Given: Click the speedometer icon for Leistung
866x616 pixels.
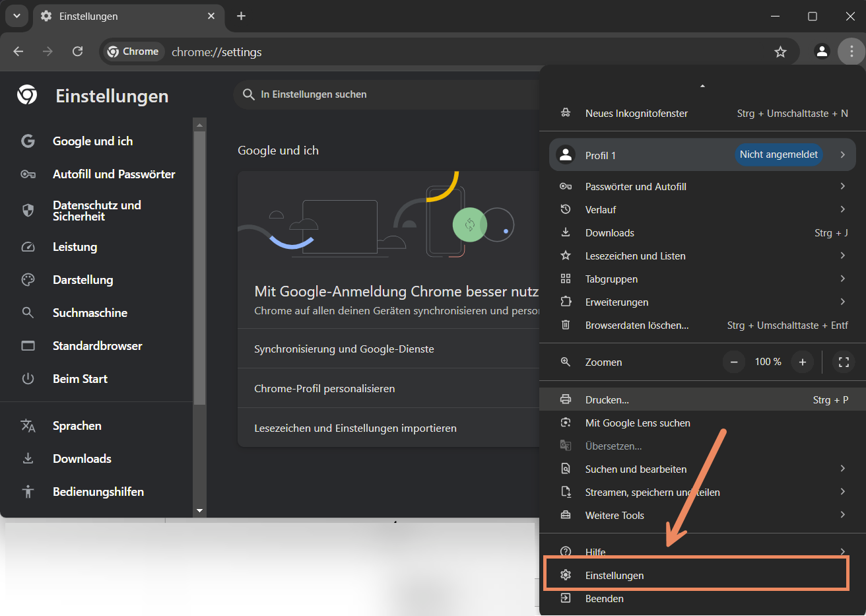Looking at the screenshot, I should click(28, 247).
